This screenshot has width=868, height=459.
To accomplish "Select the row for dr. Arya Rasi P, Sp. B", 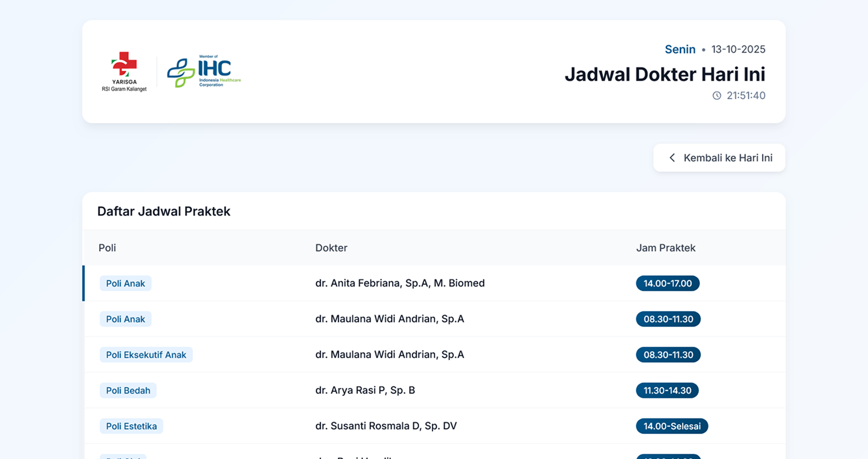I will tap(366, 390).
